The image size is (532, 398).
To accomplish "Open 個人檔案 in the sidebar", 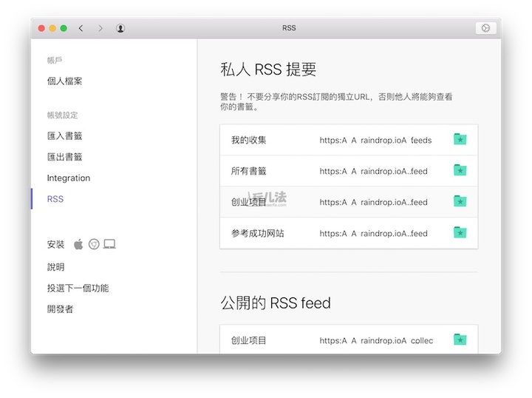I will [65, 81].
